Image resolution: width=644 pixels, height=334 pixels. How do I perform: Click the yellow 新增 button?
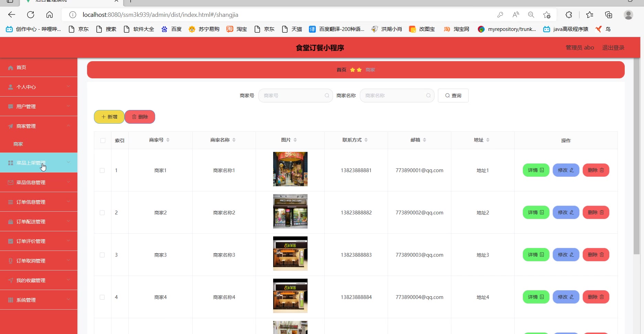coord(109,117)
